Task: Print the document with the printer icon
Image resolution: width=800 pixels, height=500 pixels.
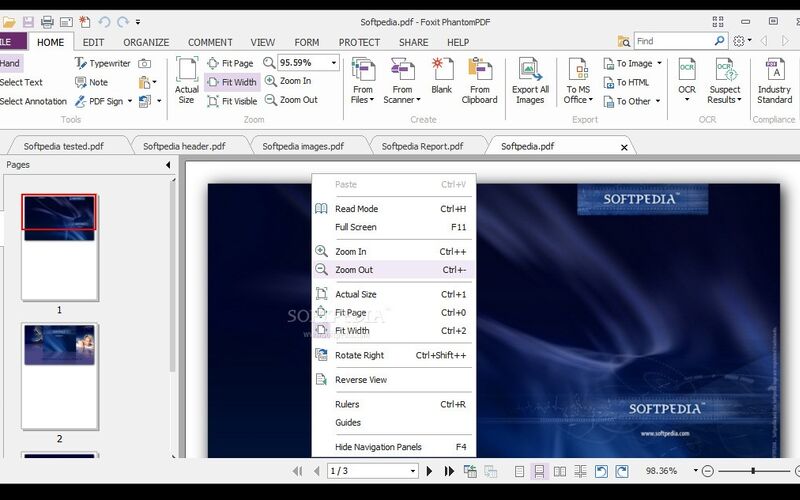Action: (x=47, y=22)
